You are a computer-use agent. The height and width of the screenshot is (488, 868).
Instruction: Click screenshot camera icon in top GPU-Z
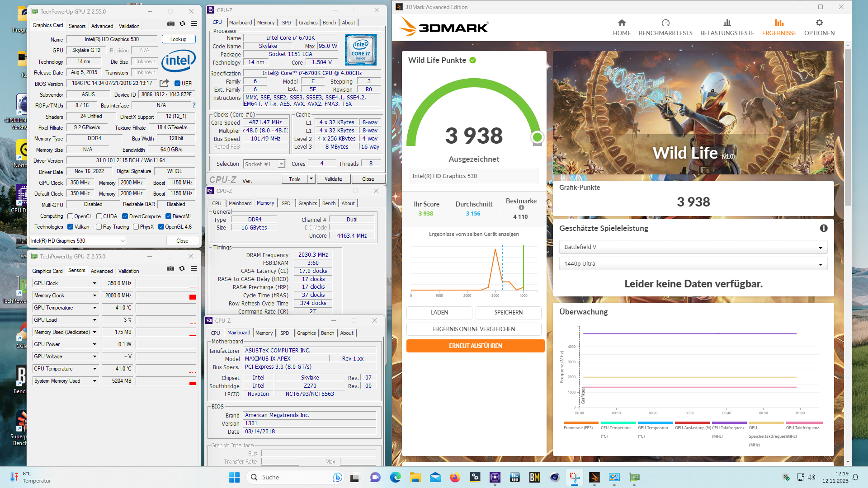[171, 23]
